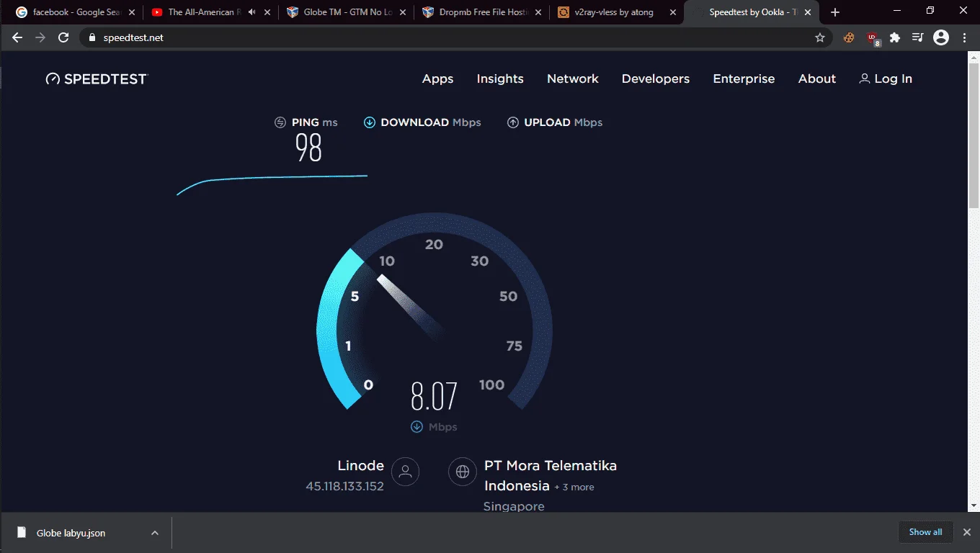Open the media controls icon
The width and height of the screenshot is (980, 553).
[x=918, y=37]
